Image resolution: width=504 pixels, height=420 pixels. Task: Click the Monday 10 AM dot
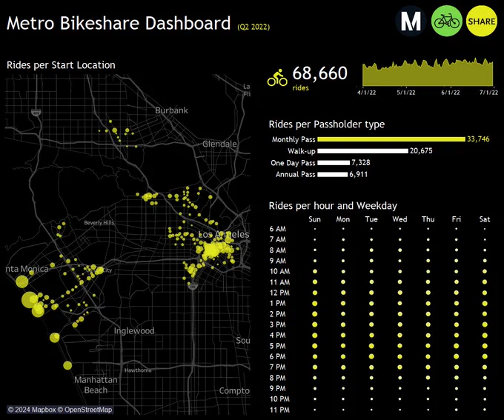pos(343,272)
